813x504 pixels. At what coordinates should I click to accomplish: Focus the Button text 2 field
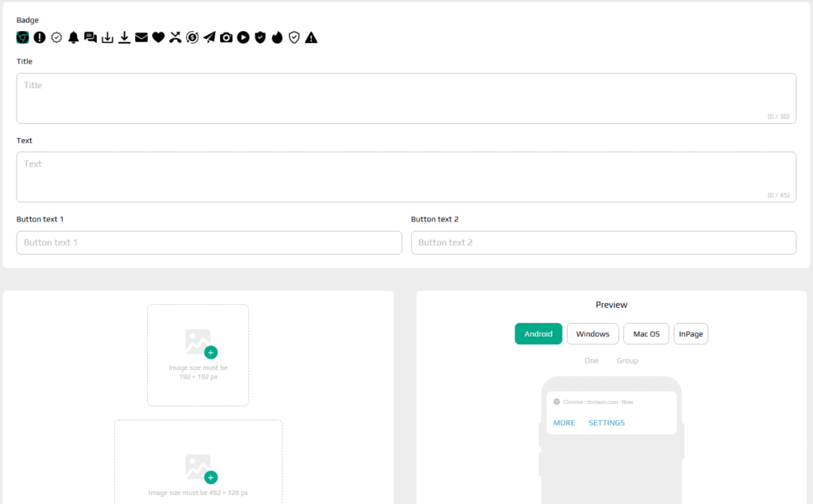click(603, 243)
